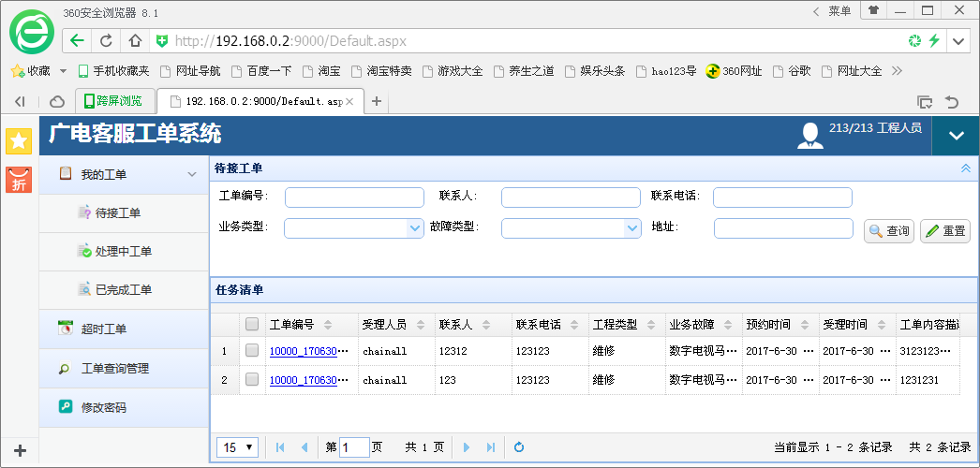Tick the checkbox for row 1

(x=251, y=351)
